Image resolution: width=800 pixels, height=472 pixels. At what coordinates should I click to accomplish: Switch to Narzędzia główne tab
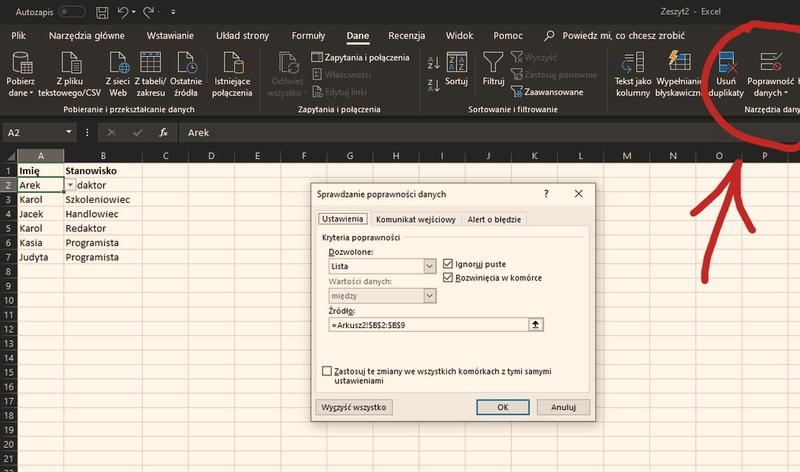coord(87,36)
